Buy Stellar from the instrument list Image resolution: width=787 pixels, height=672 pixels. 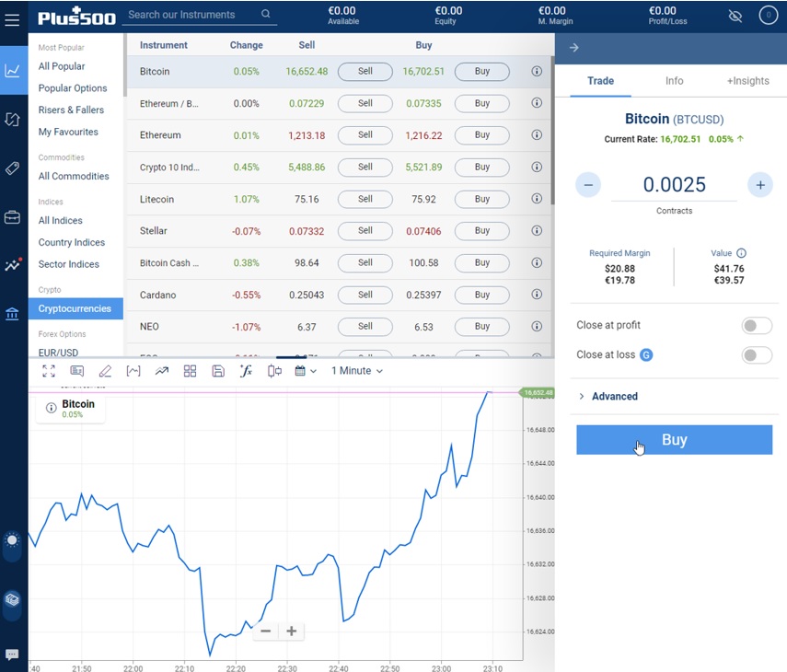tap(481, 231)
